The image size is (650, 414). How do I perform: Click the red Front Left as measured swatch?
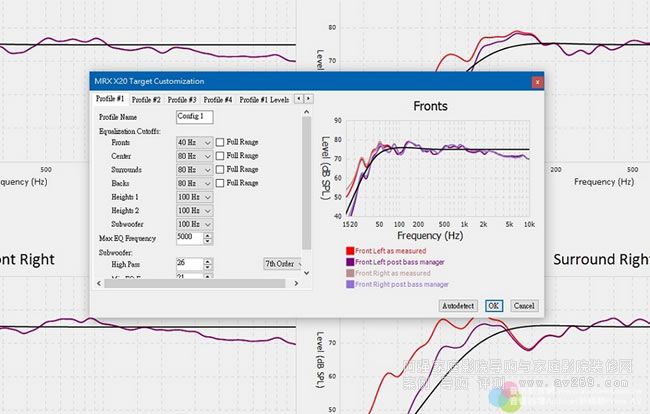coord(349,253)
